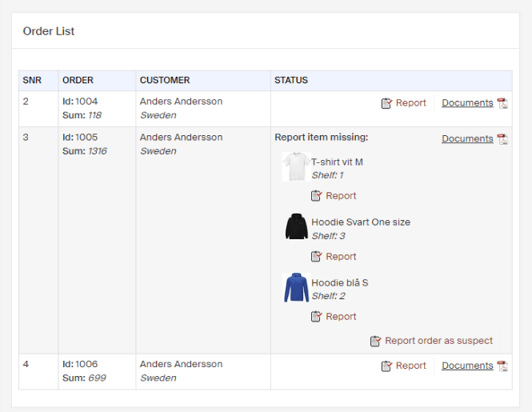
Task: Open the PDF icon for order 1004
Action: [x=502, y=103]
